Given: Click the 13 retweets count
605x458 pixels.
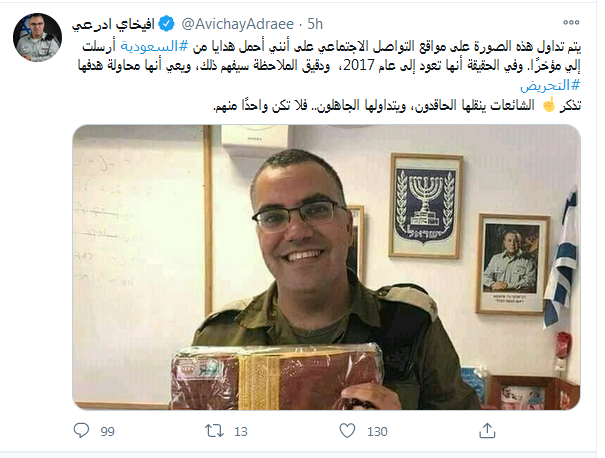Looking at the screenshot, I should click(x=241, y=431).
